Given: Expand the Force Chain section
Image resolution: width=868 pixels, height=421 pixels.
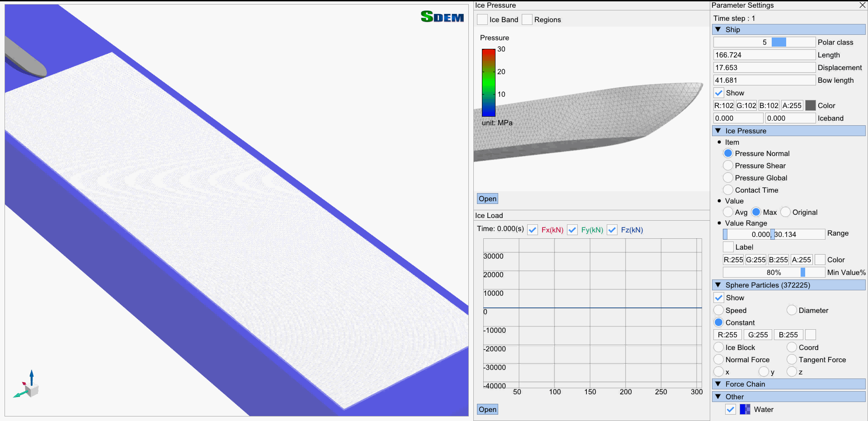Looking at the screenshot, I should (x=718, y=384).
